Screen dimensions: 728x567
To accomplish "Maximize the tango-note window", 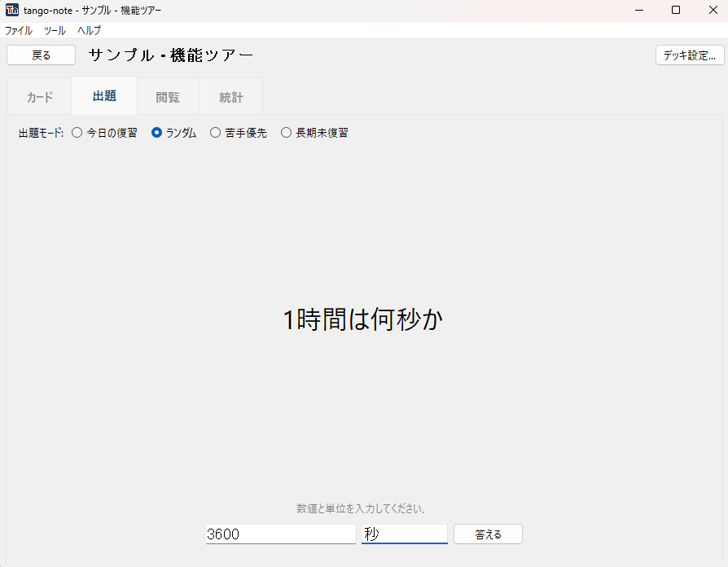I will 676,10.
